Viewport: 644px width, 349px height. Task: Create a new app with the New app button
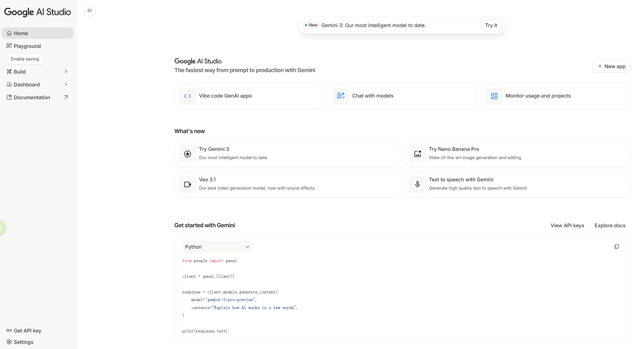tap(611, 66)
